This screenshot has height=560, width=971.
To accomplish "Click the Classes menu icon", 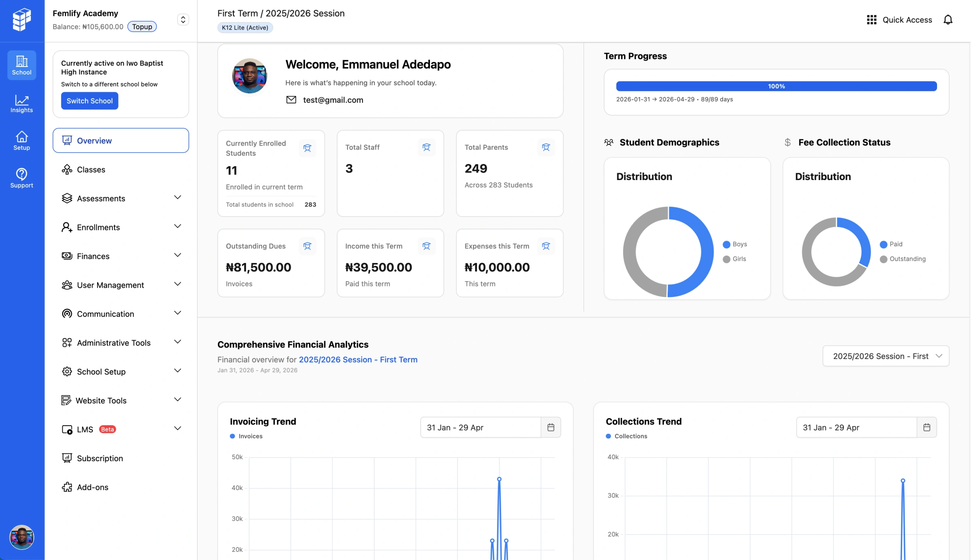I will click(67, 170).
